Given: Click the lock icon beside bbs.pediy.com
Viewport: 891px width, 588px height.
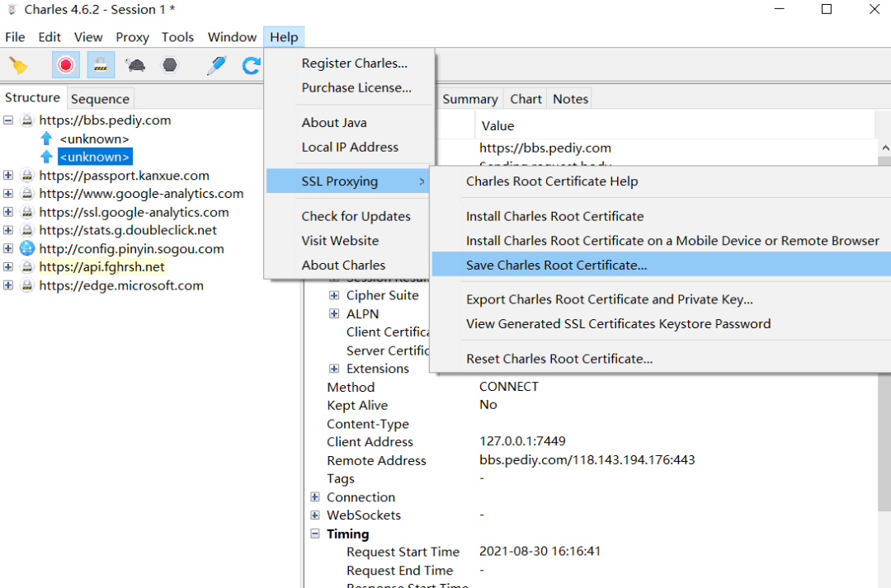Looking at the screenshot, I should 27,120.
